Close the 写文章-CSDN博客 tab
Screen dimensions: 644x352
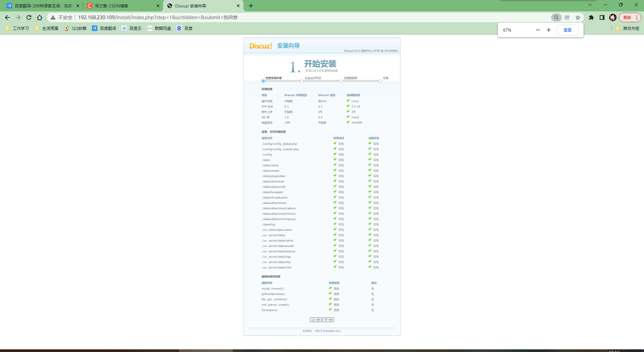(x=158, y=6)
